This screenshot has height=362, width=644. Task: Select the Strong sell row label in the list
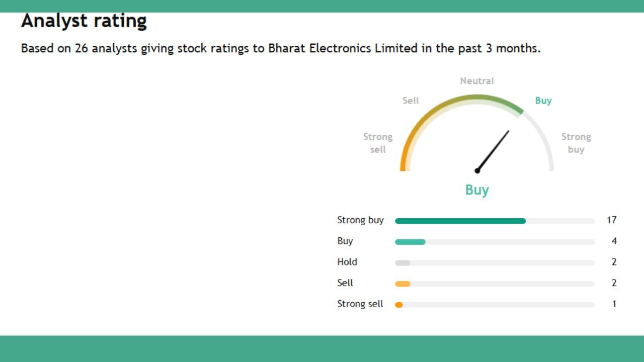coord(360,304)
